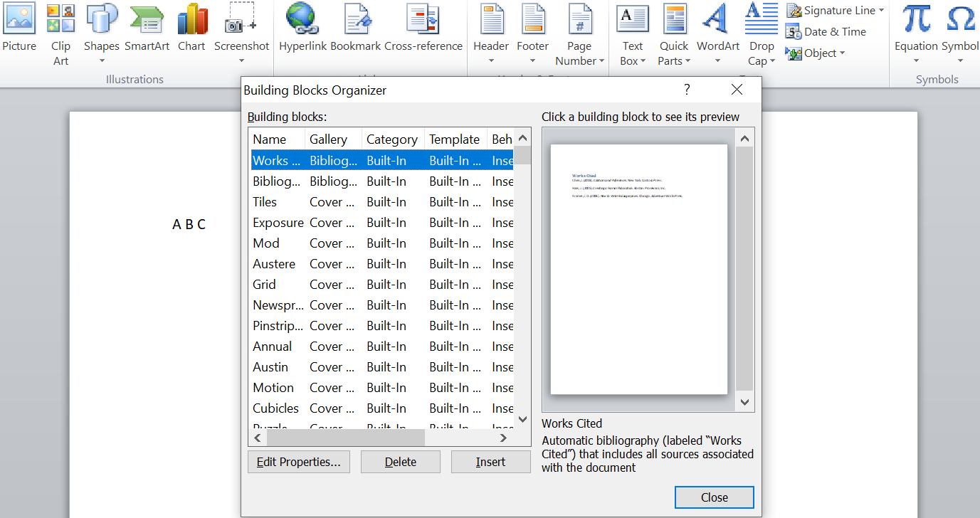Open Quick Parts menu
Screen dimensions: 980x518
(674, 35)
